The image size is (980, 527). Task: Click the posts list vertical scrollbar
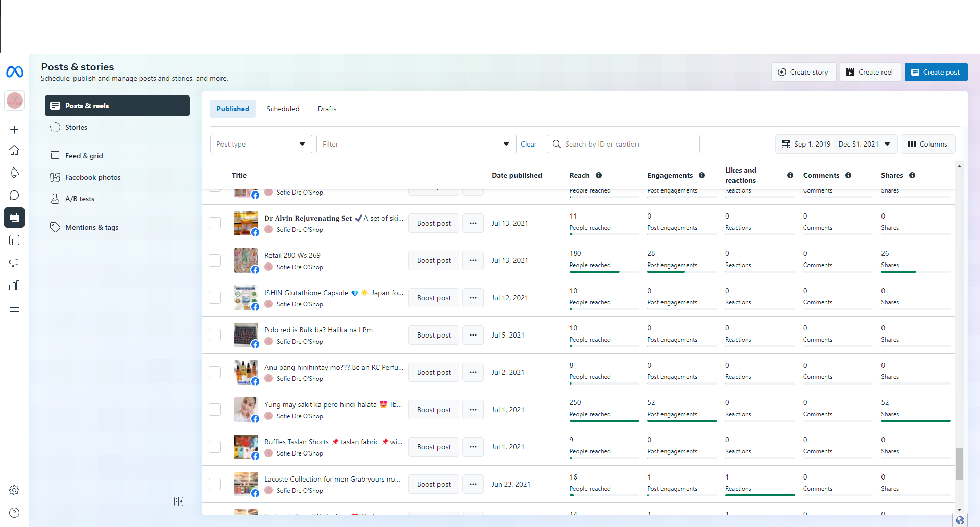[x=960, y=464]
